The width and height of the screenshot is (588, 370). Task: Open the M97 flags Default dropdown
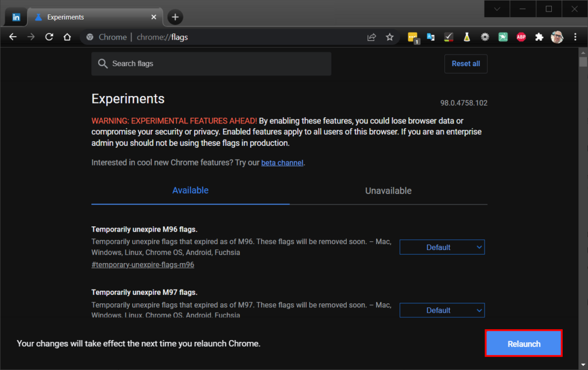tap(442, 310)
